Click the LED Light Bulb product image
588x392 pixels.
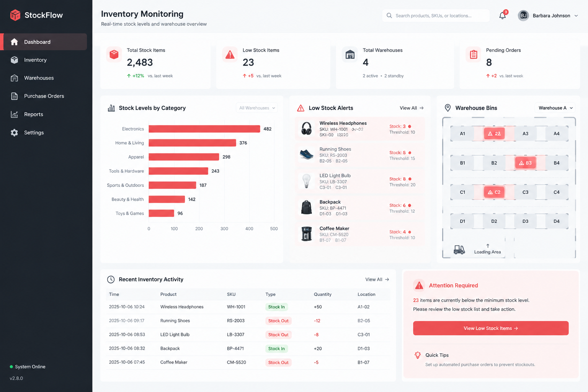click(x=306, y=181)
